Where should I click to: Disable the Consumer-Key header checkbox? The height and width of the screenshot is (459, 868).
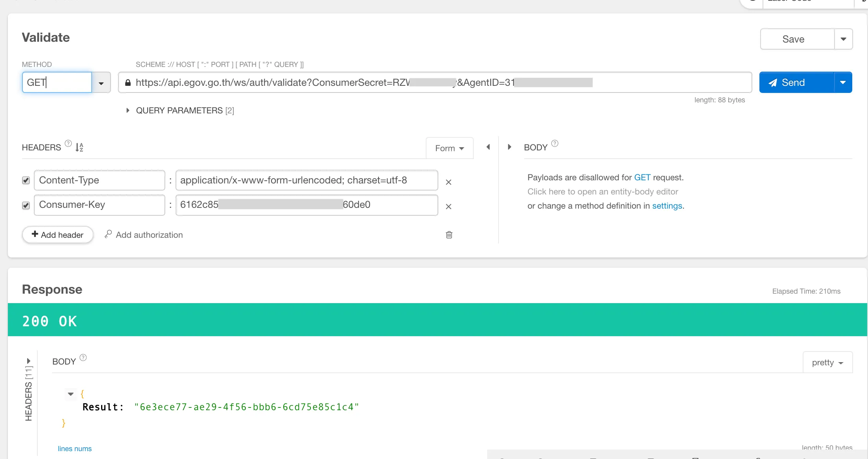pos(26,205)
